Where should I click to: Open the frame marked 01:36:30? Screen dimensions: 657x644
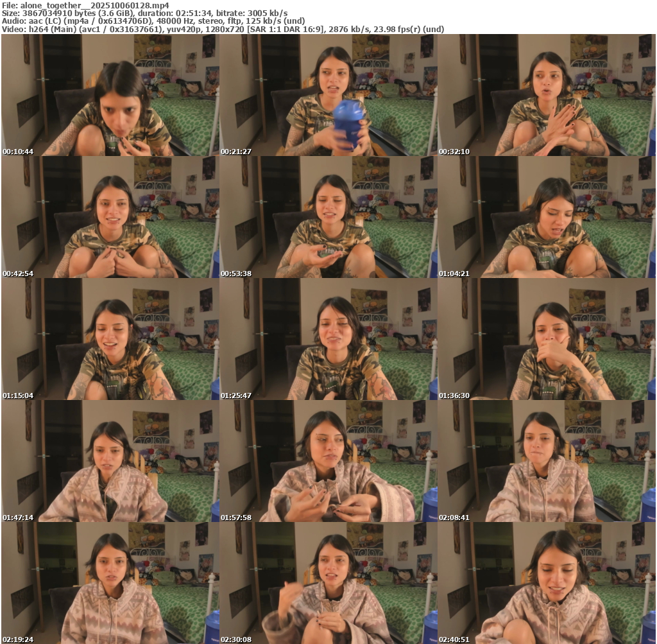pos(546,339)
